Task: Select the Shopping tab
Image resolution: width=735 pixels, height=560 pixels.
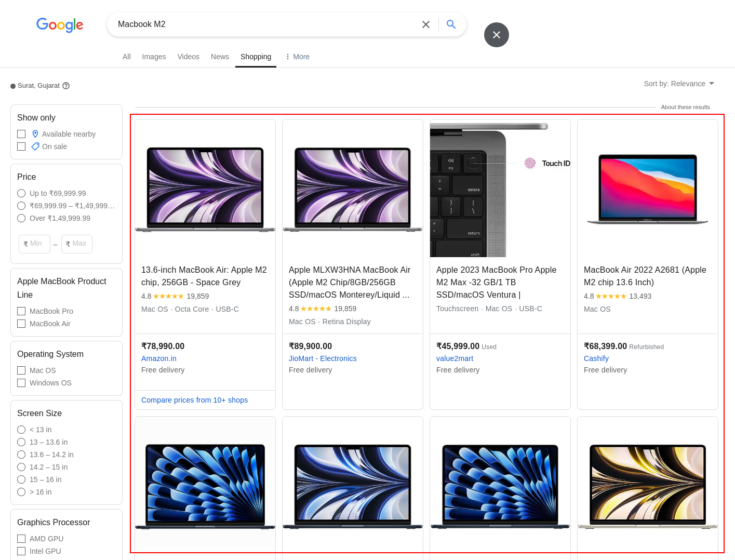Action: (256, 57)
